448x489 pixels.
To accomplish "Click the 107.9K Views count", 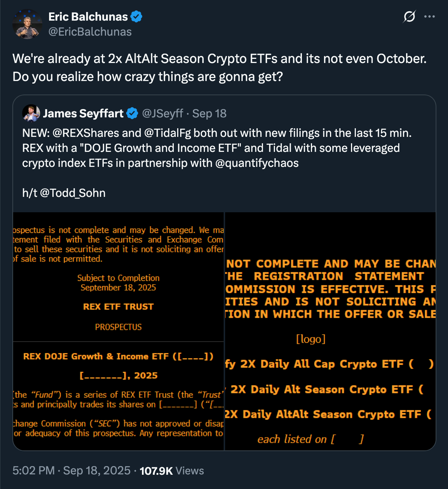I will [x=172, y=471].
